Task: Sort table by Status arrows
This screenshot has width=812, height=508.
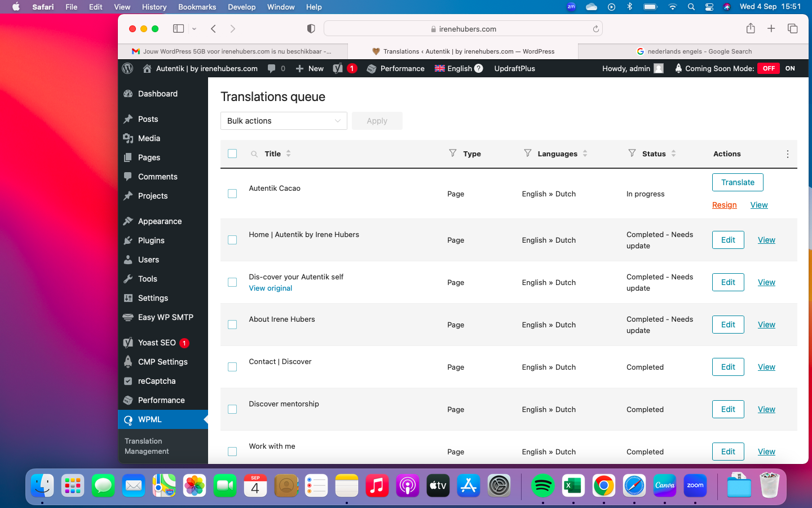Action: pos(673,154)
